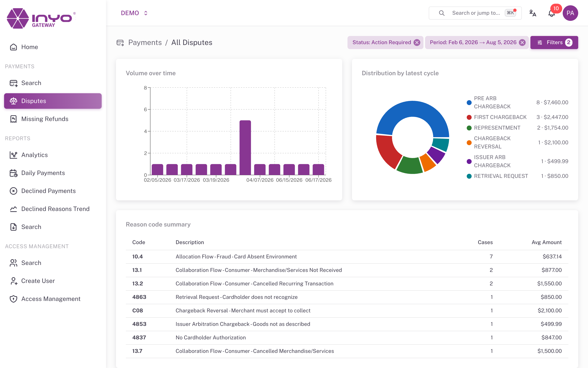Click CHARGEBACK REVERSAL orange legend dot
This screenshot has width=588, height=368.
[469, 143]
